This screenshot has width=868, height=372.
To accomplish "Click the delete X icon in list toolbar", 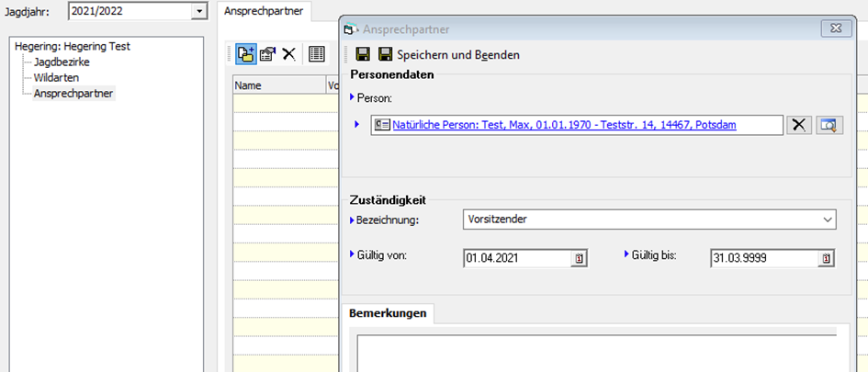I will [x=288, y=54].
